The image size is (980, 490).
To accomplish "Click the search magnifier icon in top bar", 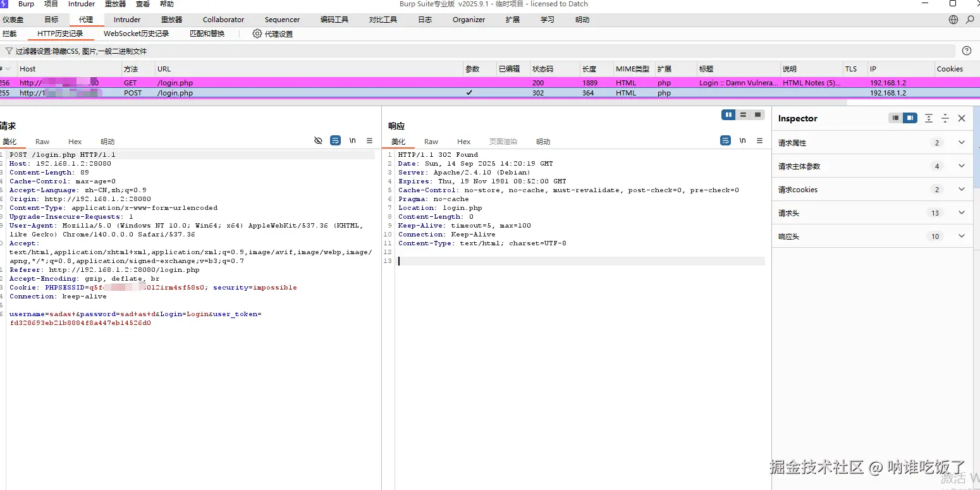I will click(x=970, y=20).
